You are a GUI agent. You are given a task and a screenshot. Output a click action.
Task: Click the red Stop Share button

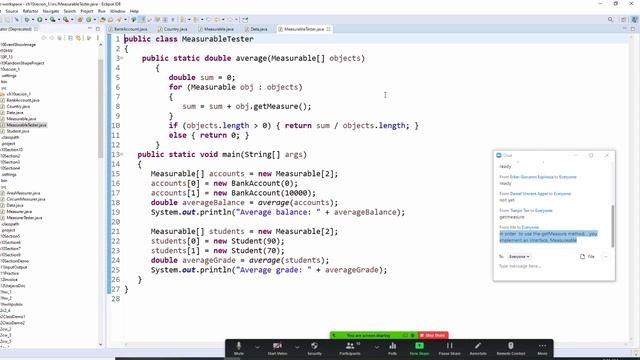coord(433,336)
